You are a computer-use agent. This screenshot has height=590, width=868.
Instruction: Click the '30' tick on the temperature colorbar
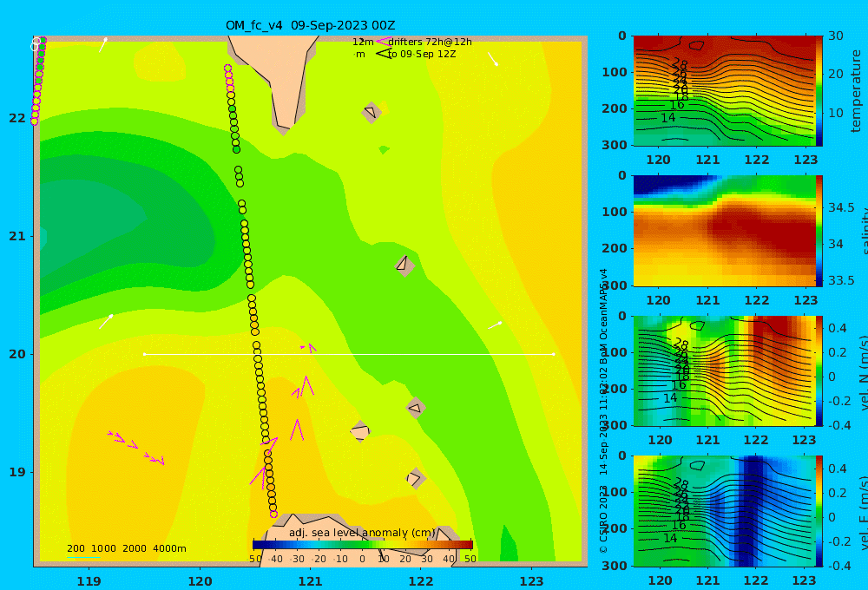pos(835,36)
